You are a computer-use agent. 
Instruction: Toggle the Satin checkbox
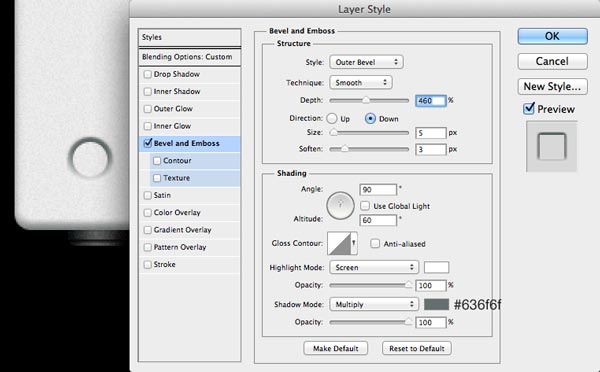click(x=147, y=195)
